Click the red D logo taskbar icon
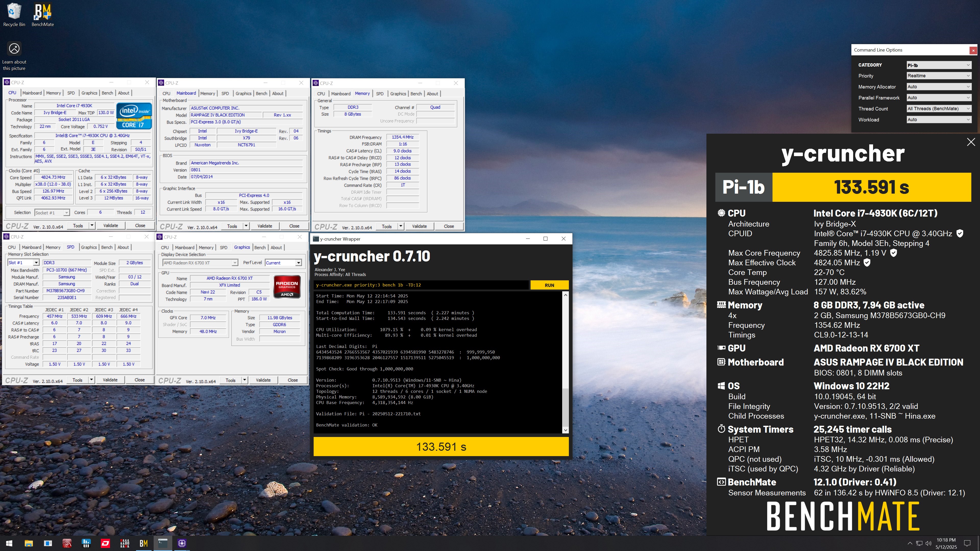The width and height of the screenshot is (980, 551). pyautogui.click(x=105, y=543)
